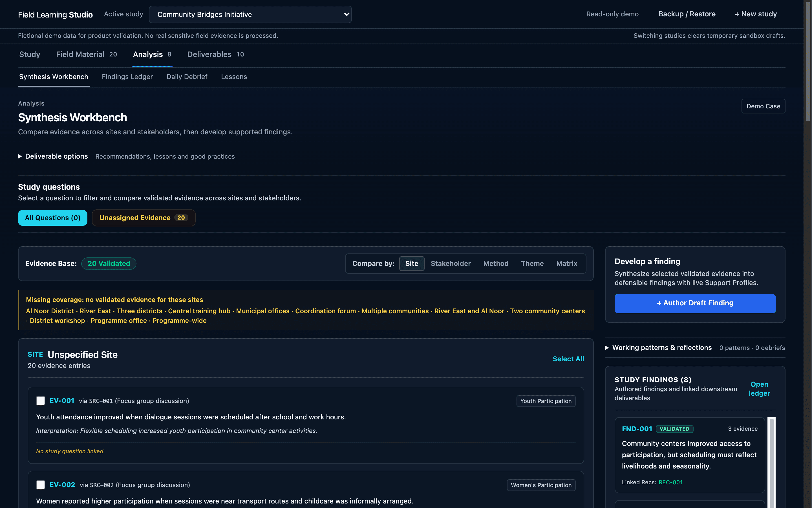The image size is (812, 508).
Task: Click the Field Learning Studio title
Action: (x=55, y=14)
